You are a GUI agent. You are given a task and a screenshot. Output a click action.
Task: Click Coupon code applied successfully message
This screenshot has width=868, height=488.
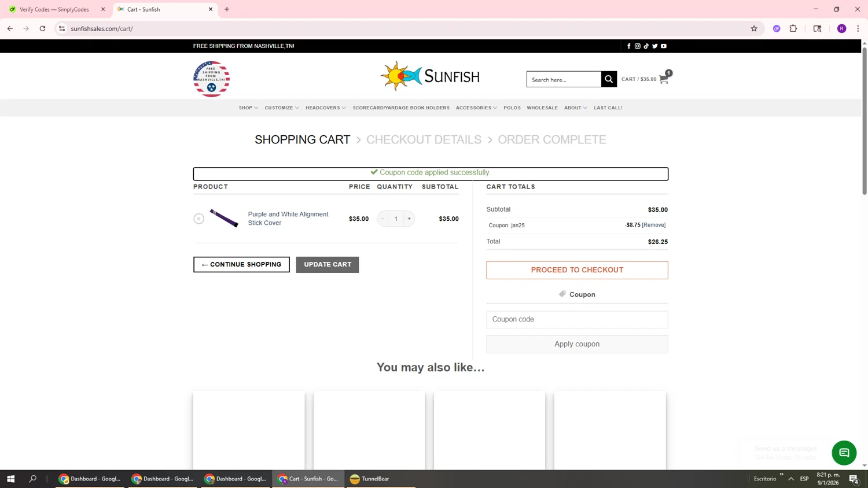tap(431, 173)
